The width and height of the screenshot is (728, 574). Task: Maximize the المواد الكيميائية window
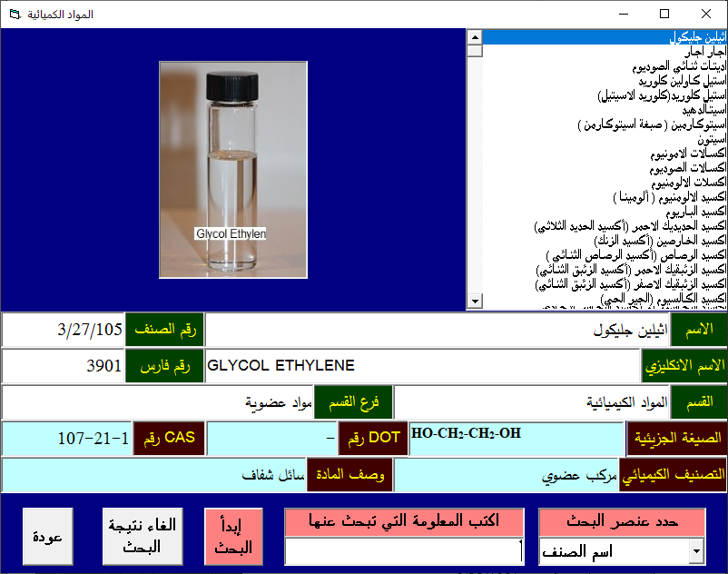point(664,15)
